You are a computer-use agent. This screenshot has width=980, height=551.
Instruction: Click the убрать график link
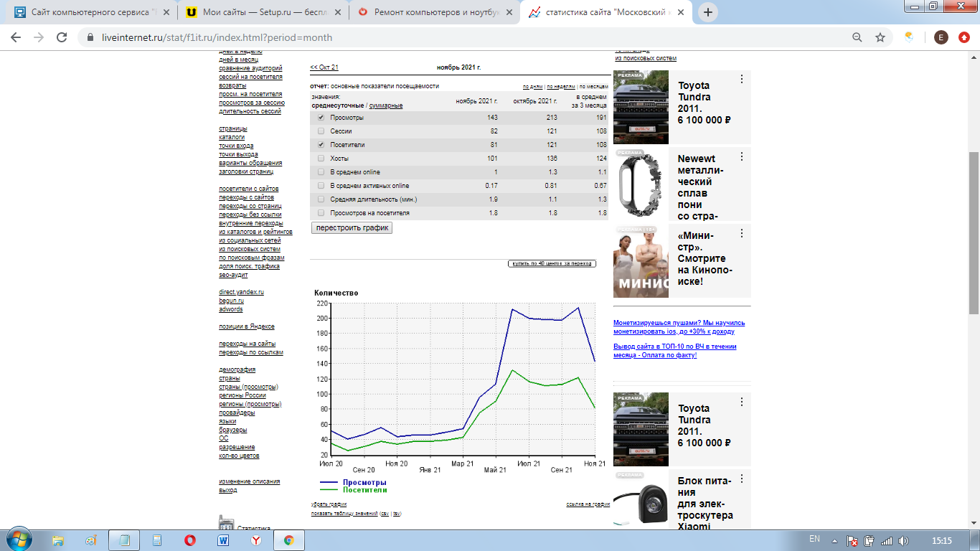click(329, 504)
